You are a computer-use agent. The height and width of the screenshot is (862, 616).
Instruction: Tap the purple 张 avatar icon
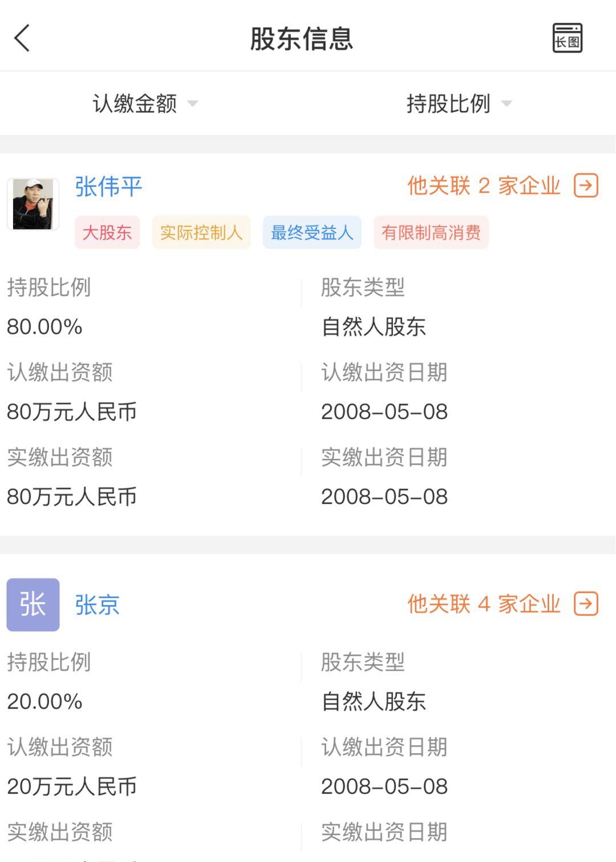click(x=33, y=605)
